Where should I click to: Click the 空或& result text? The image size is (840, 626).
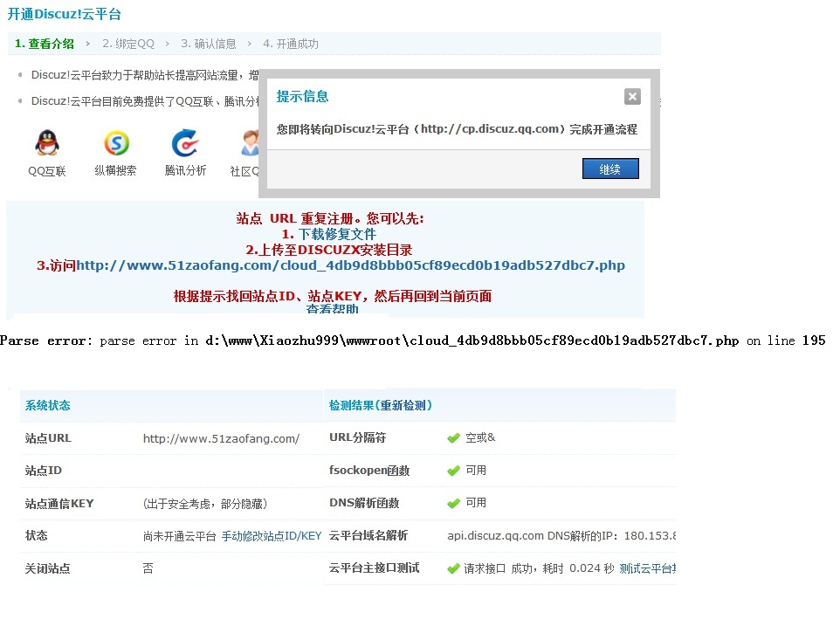480,438
